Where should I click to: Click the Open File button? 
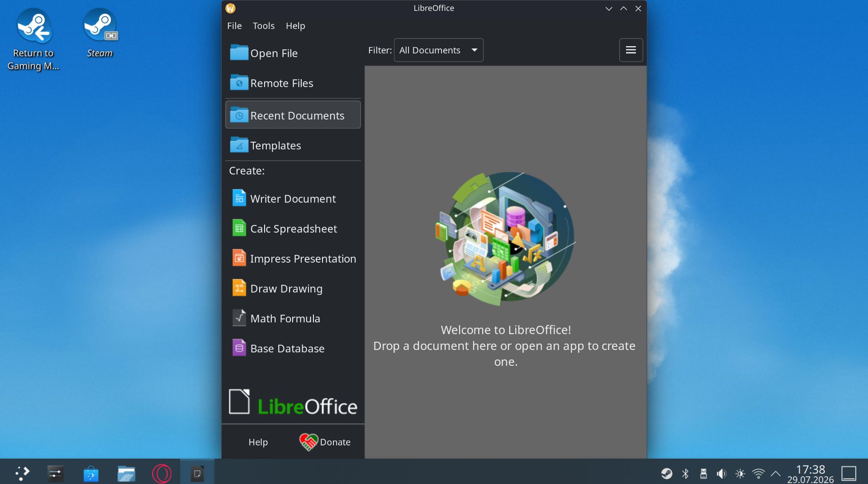[293, 53]
